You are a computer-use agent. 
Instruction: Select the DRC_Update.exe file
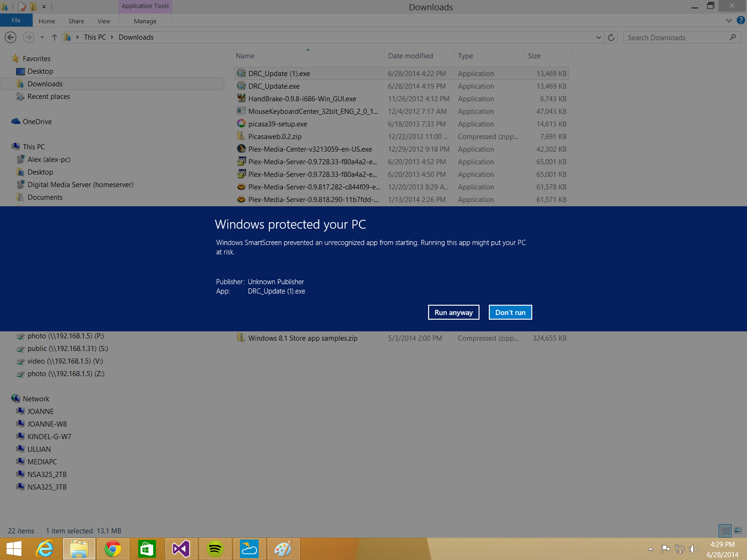tap(274, 86)
